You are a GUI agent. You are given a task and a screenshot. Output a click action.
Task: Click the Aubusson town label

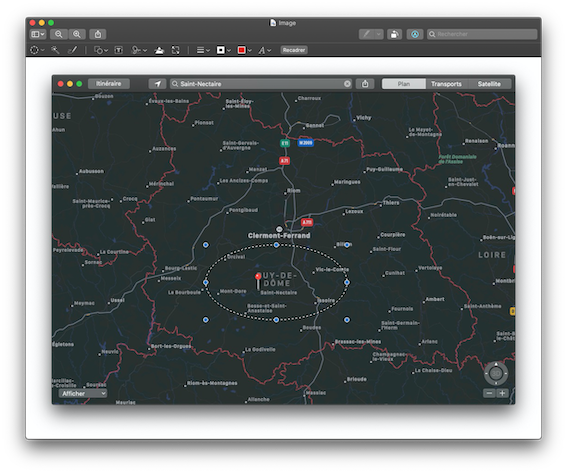click(91, 171)
